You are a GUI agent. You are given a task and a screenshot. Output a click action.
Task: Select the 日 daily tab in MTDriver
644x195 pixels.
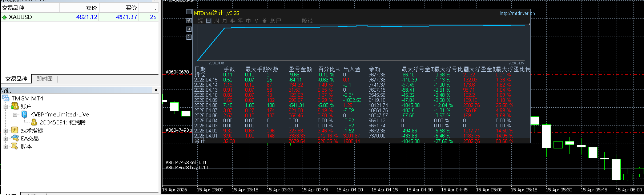209,21
